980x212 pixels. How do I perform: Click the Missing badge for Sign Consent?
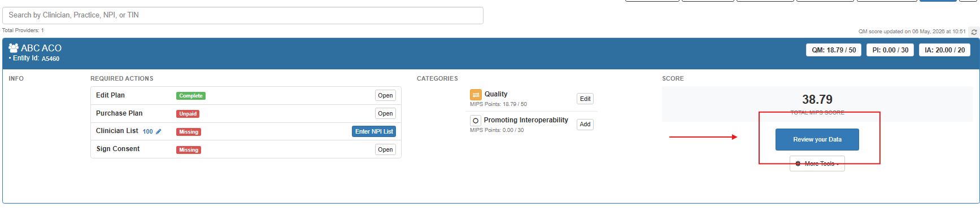coord(189,150)
